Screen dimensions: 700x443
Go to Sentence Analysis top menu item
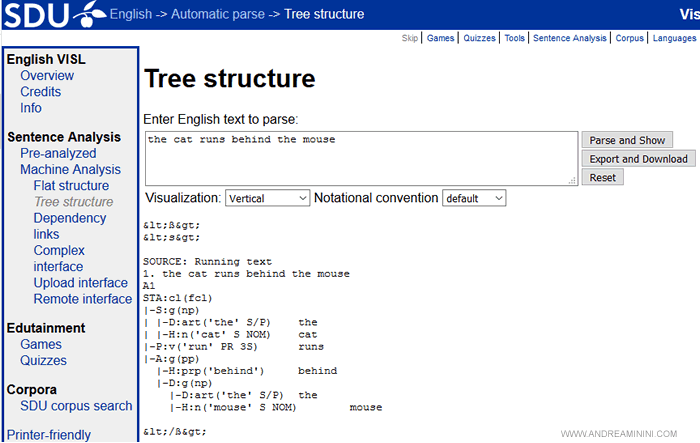pos(569,38)
